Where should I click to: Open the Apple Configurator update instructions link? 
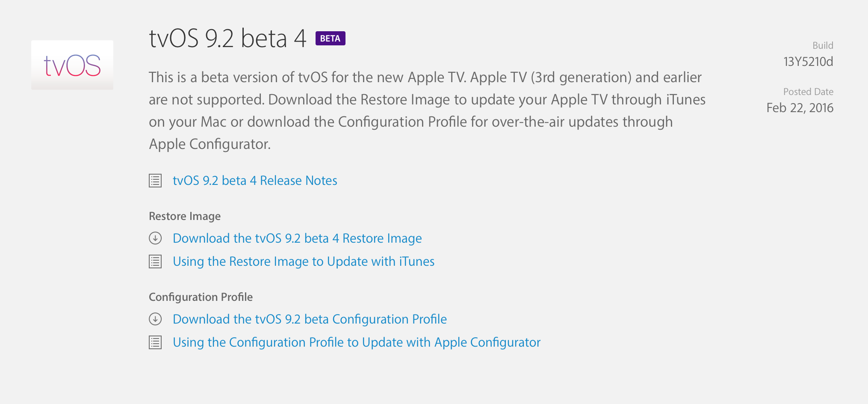click(357, 342)
